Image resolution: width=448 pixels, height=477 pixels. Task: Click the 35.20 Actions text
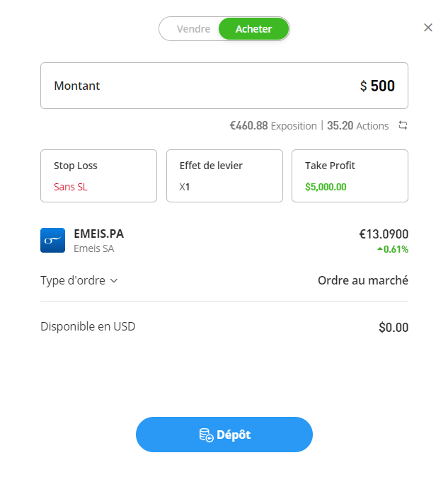[x=357, y=125]
